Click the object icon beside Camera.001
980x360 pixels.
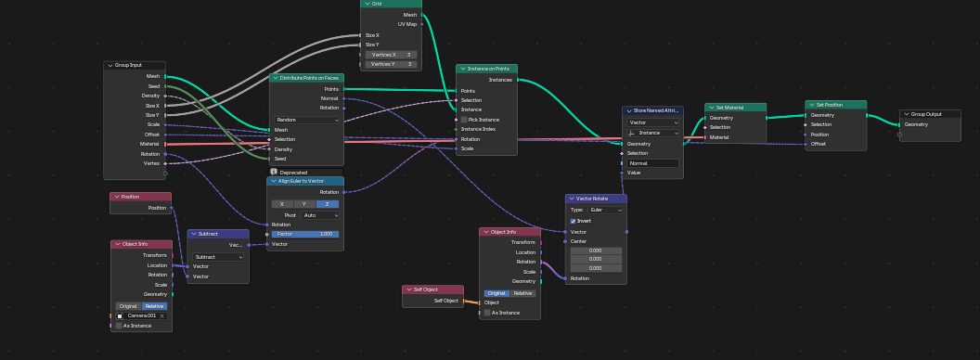tap(120, 315)
